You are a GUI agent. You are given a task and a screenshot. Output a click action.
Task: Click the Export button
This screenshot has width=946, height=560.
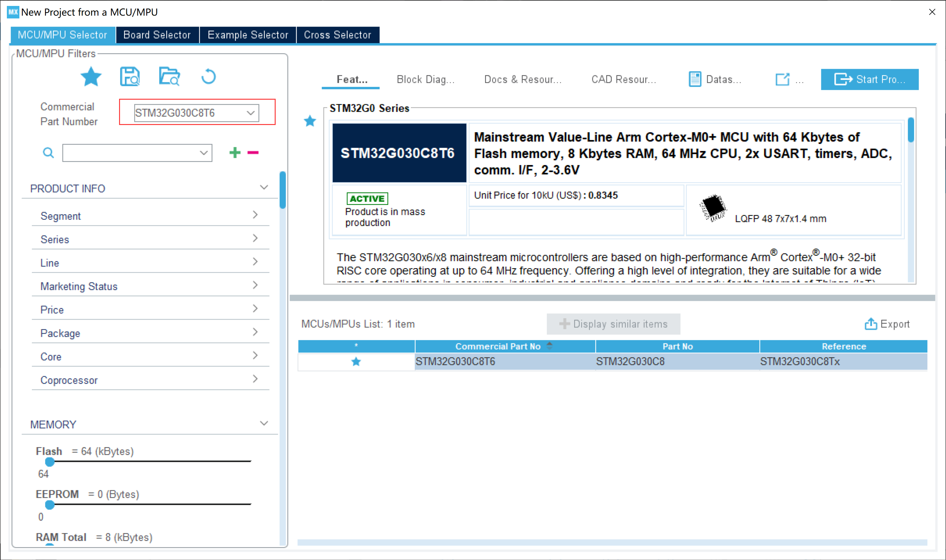coord(887,324)
